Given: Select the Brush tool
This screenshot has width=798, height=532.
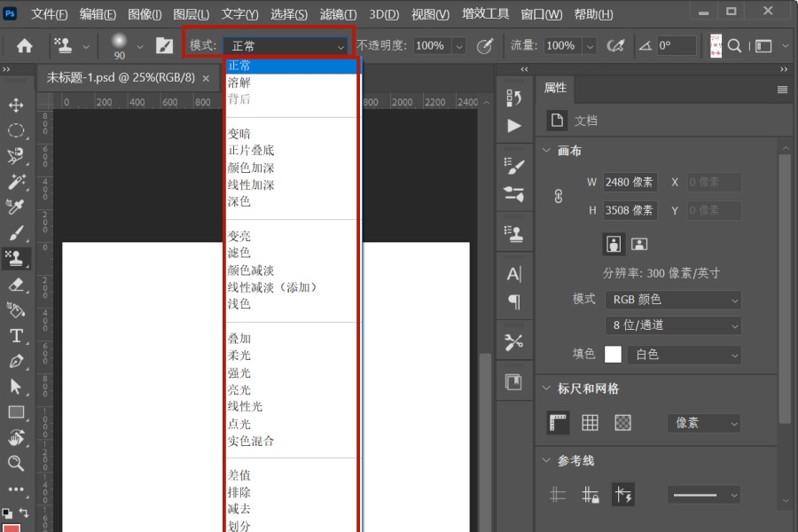Looking at the screenshot, I should pyautogui.click(x=16, y=233).
